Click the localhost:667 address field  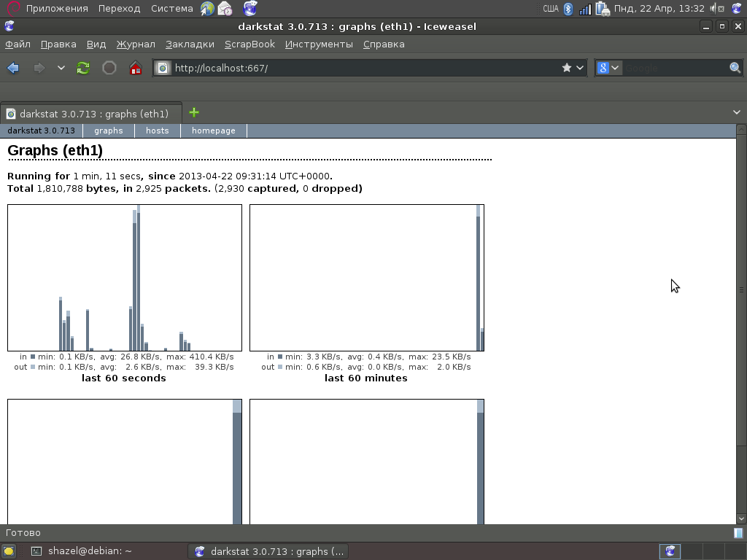point(365,68)
